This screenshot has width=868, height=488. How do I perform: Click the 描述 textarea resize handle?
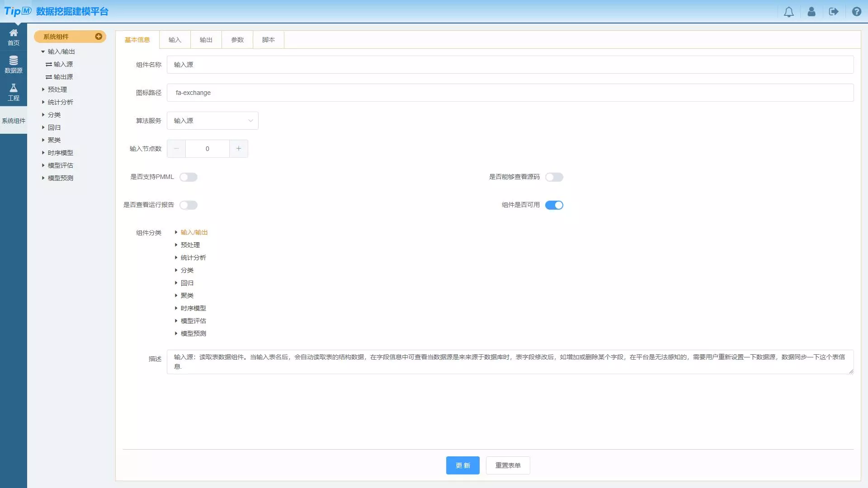click(x=851, y=371)
